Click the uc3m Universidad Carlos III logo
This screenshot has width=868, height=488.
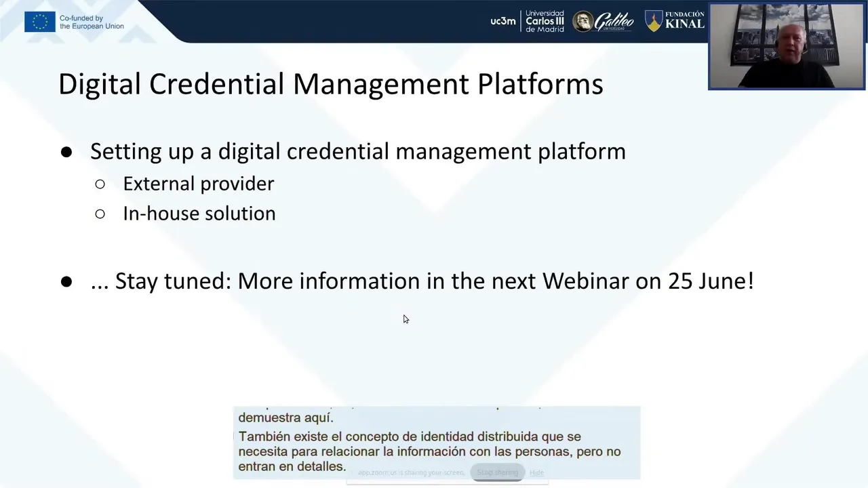point(527,21)
